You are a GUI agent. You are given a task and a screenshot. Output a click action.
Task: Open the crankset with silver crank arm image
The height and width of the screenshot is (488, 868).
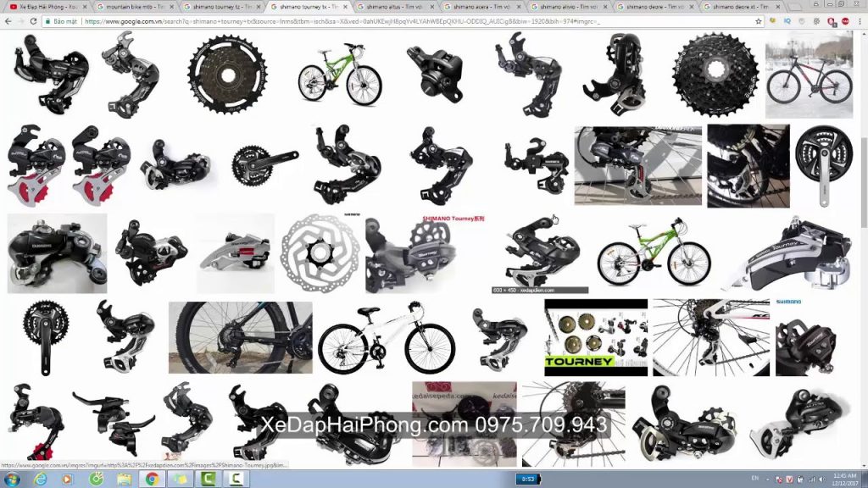tap(824, 165)
